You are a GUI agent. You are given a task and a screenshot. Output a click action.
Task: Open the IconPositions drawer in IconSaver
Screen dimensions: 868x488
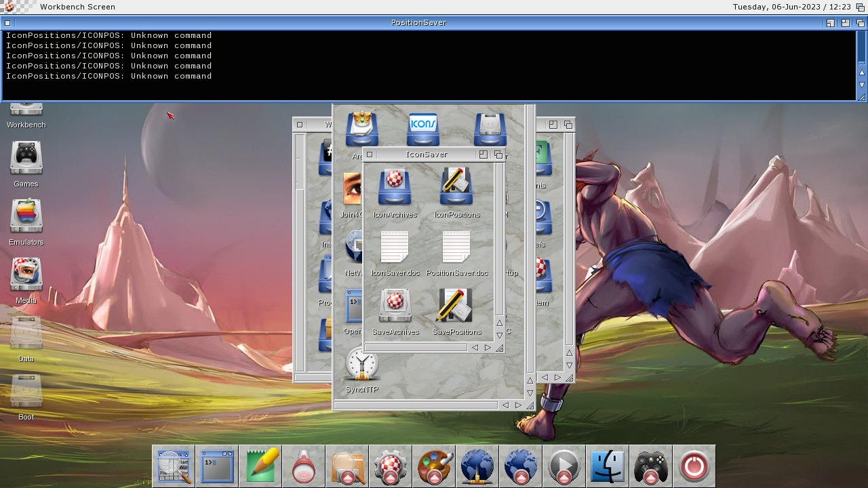[456, 187]
